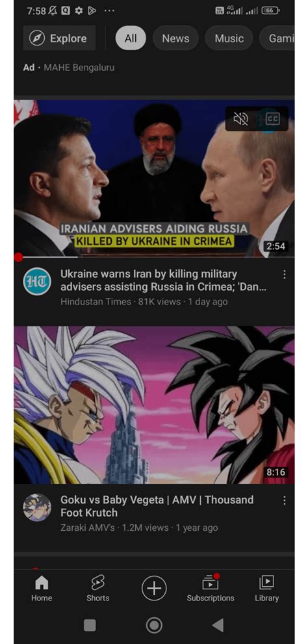
Task: Open the Explore compass button
Action: pos(59,38)
